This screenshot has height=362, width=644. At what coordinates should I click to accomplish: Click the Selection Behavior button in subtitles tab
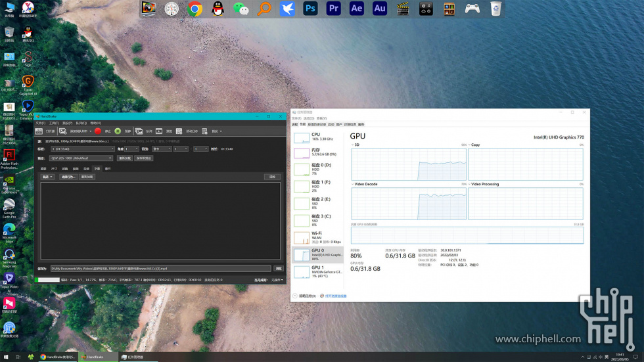coord(68,177)
